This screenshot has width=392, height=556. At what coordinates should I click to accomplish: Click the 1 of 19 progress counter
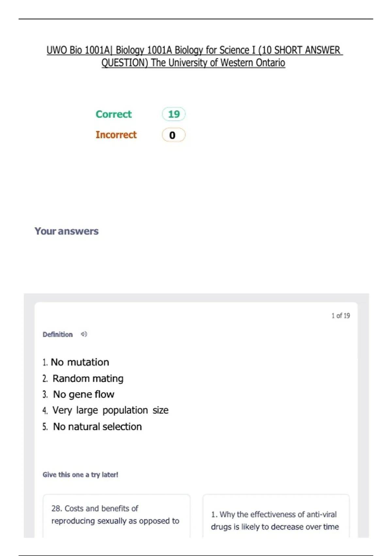[340, 316]
